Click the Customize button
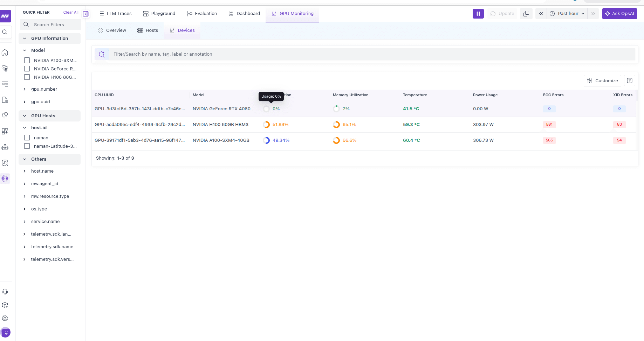Image resolution: width=644 pixels, height=341 pixels. click(x=602, y=81)
